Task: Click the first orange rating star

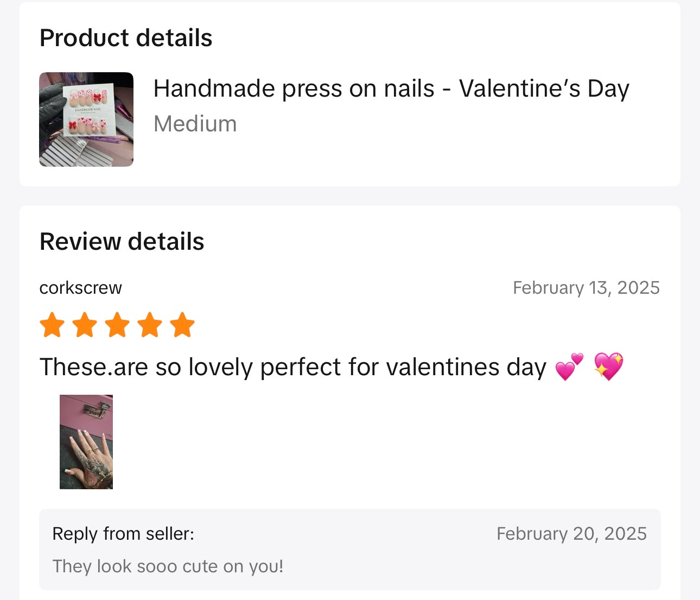Action: click(x=52, y=325)
